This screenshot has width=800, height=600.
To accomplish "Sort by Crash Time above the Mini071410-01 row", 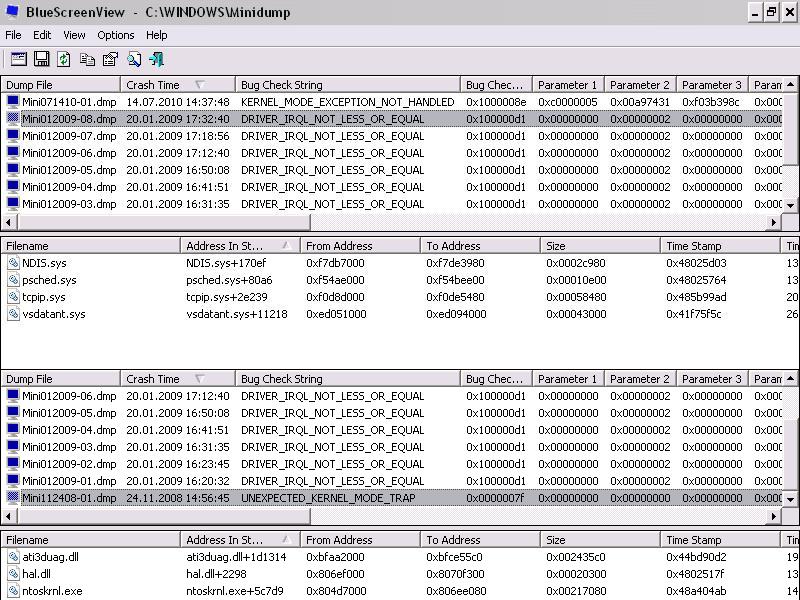I will (178, 85).
